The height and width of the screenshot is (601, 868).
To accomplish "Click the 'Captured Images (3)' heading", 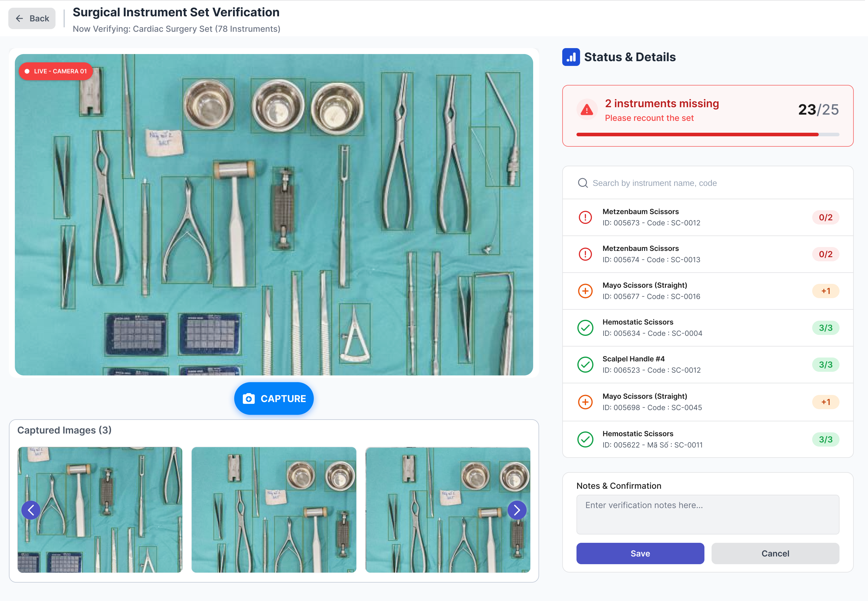I will [64, 430].
